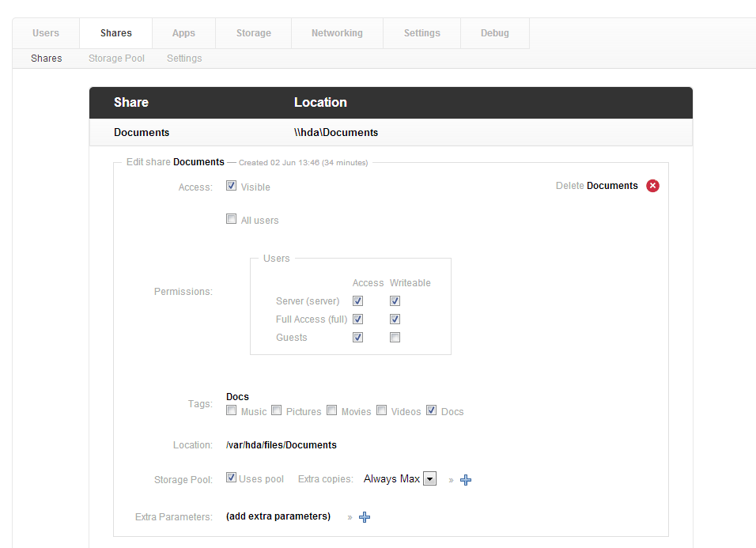Toggle Server (server) Access checkbox
Viewport: 756px width, 548px height.
coord(357,301)
